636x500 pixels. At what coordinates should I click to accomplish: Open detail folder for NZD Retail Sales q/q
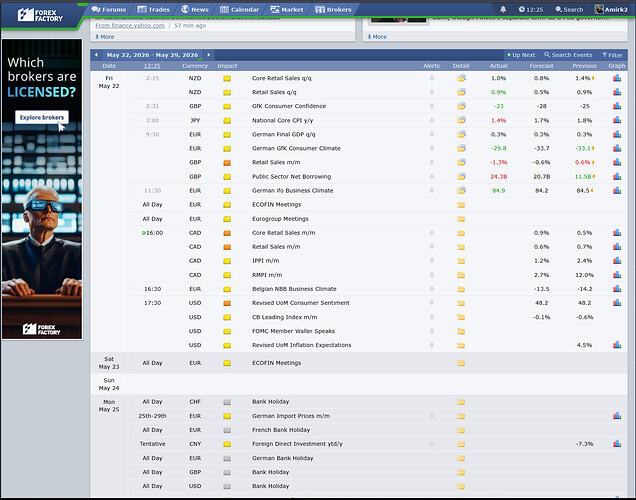coord(461,92)
